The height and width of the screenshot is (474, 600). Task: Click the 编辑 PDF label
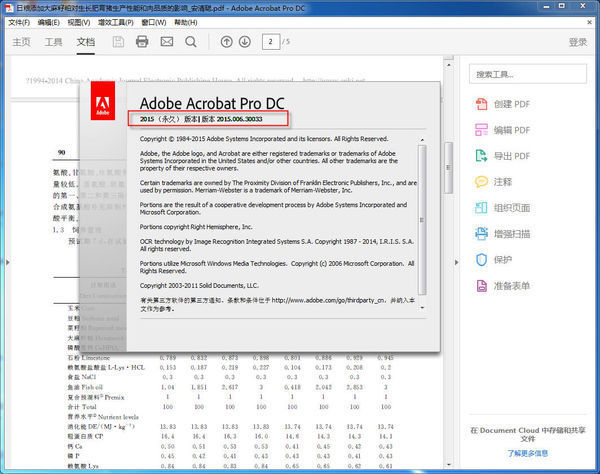tap(512, 130)
